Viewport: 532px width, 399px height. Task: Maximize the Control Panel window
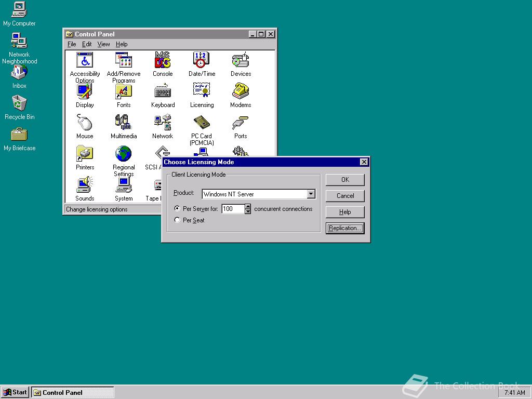click(261, 34)
